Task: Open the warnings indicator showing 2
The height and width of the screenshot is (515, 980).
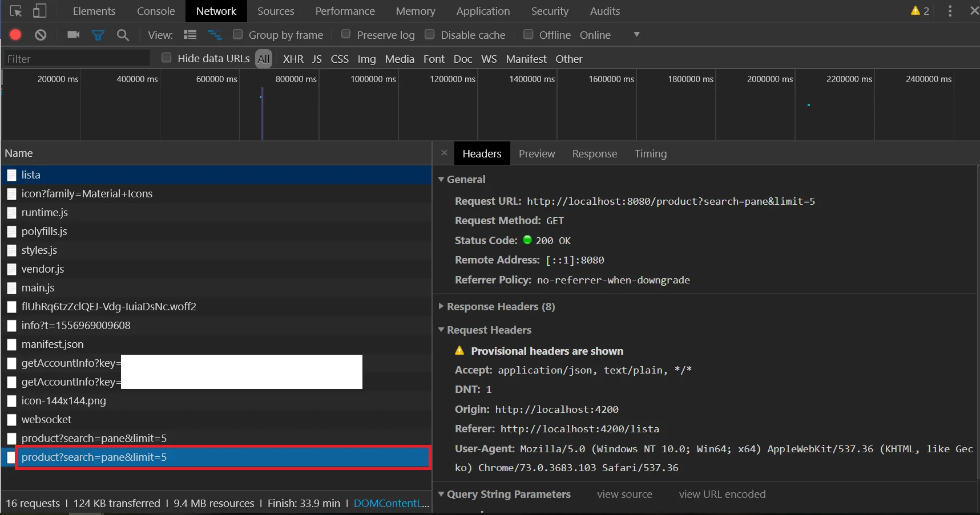Action: click(x=920, y=11)
